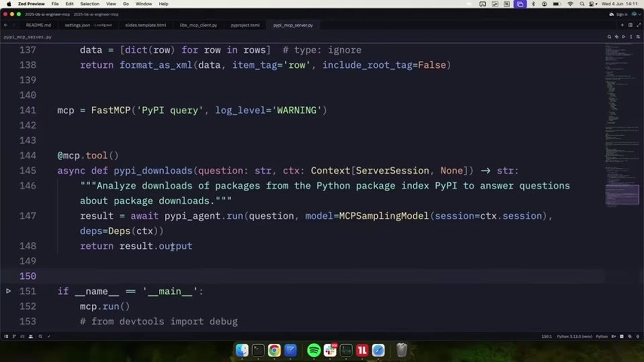Screen dimensions: 644x362
Task: Open the cursor position 150:1 indicator
Action: [546, 336]
